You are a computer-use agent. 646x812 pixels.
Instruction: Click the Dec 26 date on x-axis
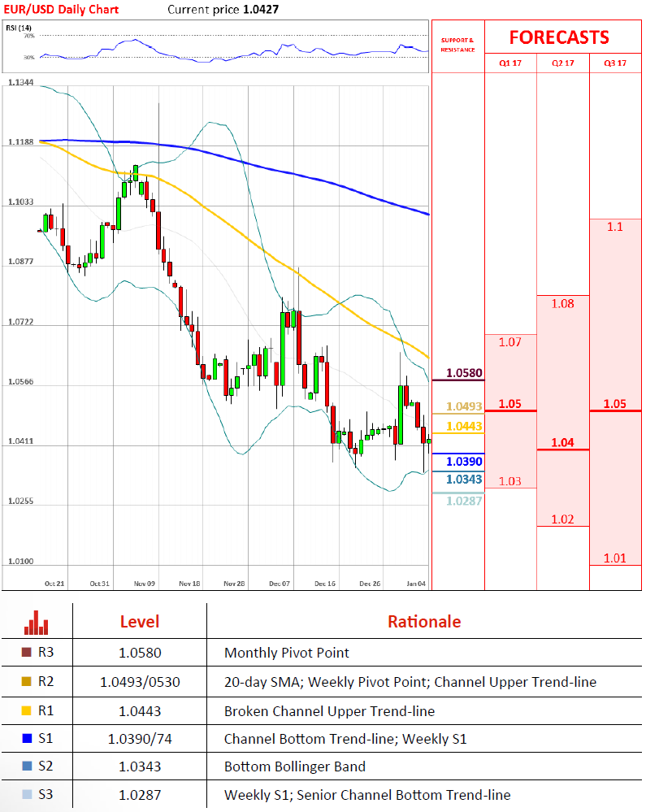(x=370, y=584)
